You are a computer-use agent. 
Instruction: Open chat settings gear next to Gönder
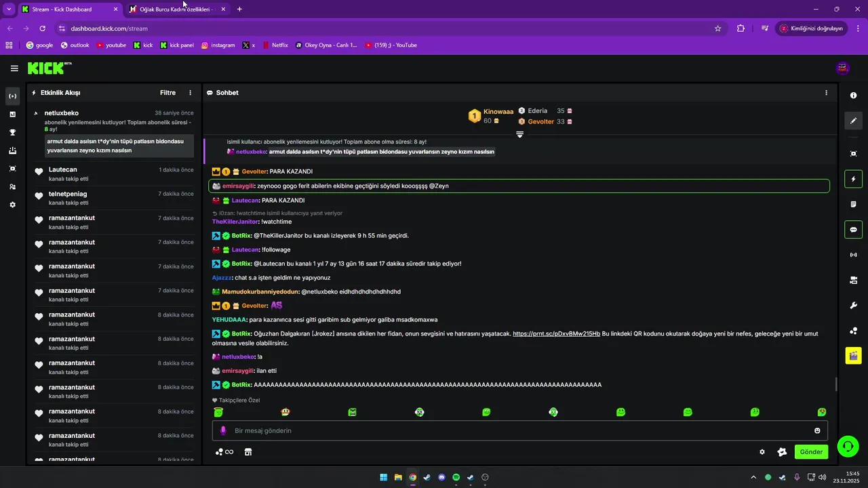coord(762,452)
